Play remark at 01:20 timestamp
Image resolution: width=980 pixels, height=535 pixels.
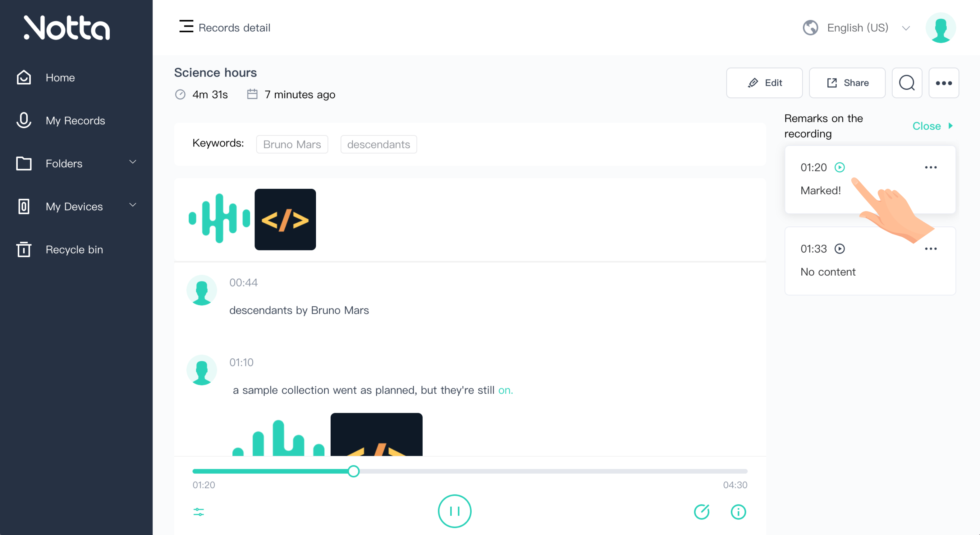(x=840, y=167)
